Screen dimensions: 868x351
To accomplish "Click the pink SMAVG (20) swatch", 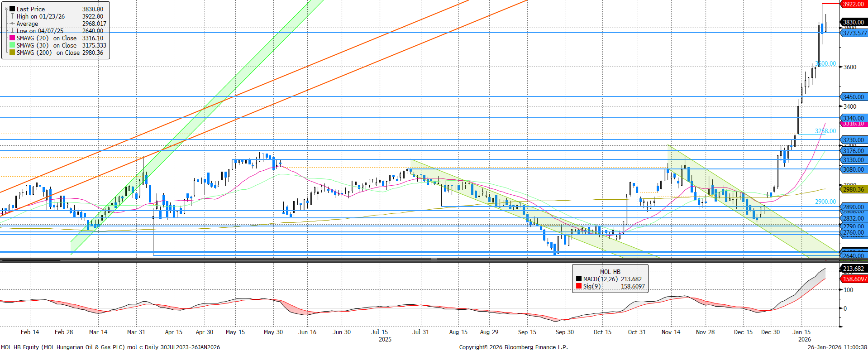I will [12, 38].
